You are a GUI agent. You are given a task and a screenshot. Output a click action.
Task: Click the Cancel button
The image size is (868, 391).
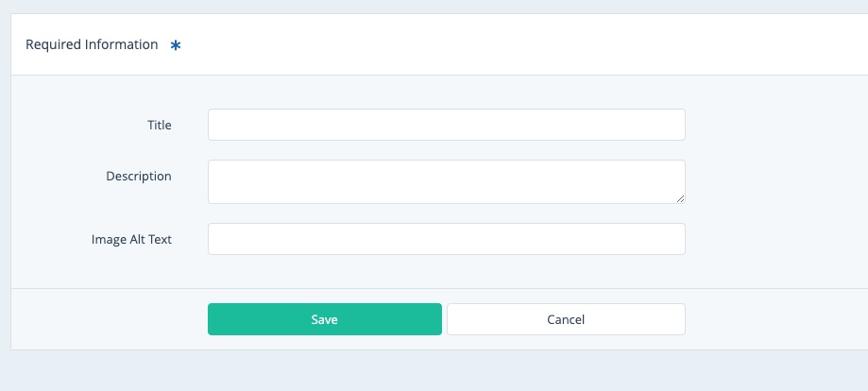coord(566,319)
